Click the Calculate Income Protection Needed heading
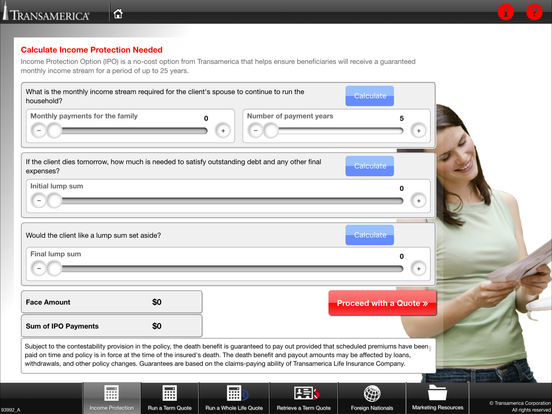Image resolution: width=552 pixels, height=414 pixels. [92, 50]
